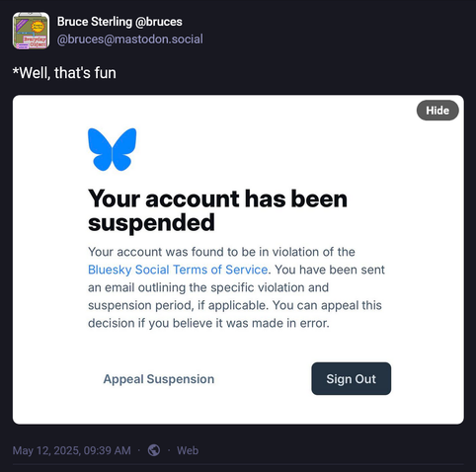476x472 pixels.
Task: Open the May 12, 2025 timestamp permalink
Action: click(x=72, y=450)
